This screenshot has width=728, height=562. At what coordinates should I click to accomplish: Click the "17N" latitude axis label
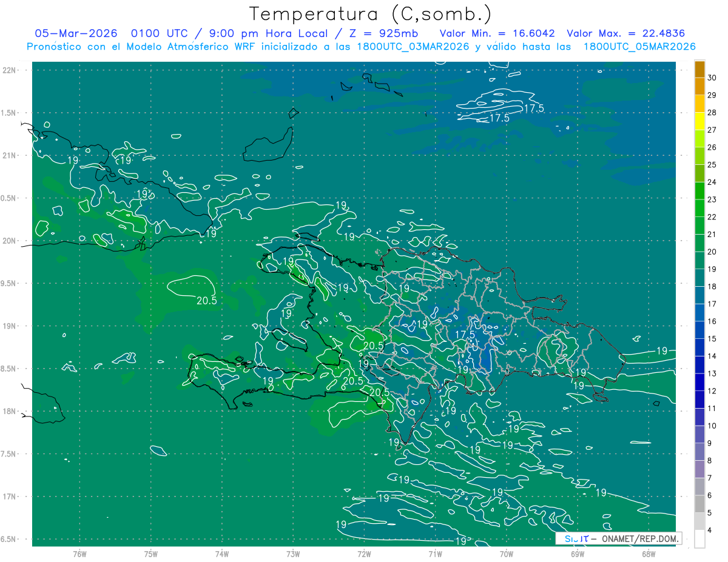(x=10, y=497)
